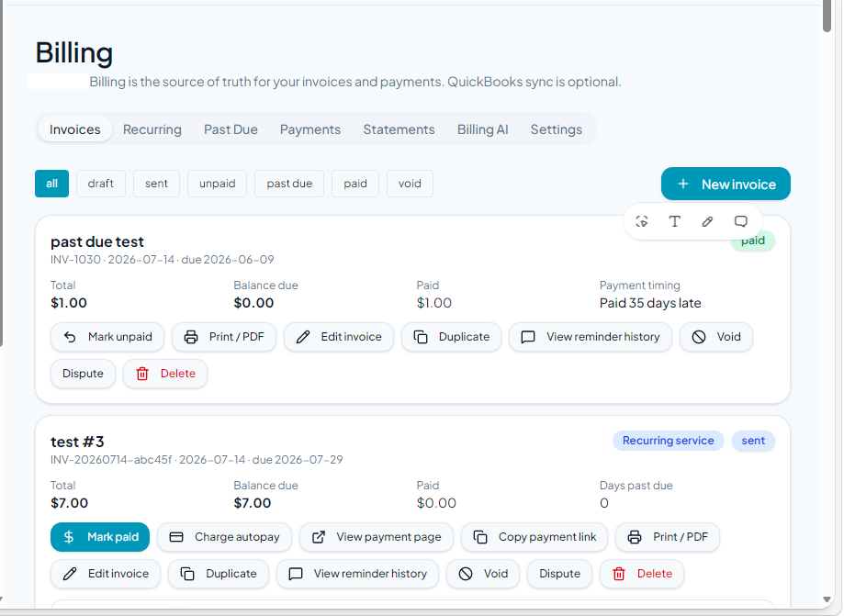This screenshot has height=616, width=844.
Task: Switch to the Past Due tab
Action: pyautogui.click(x=231, y=129)
